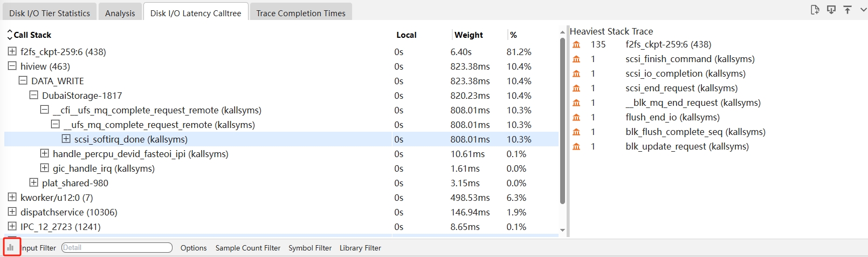868x257 pixels.
Task: Collapse the DATA_WRITE node
Action: (23, 80)
